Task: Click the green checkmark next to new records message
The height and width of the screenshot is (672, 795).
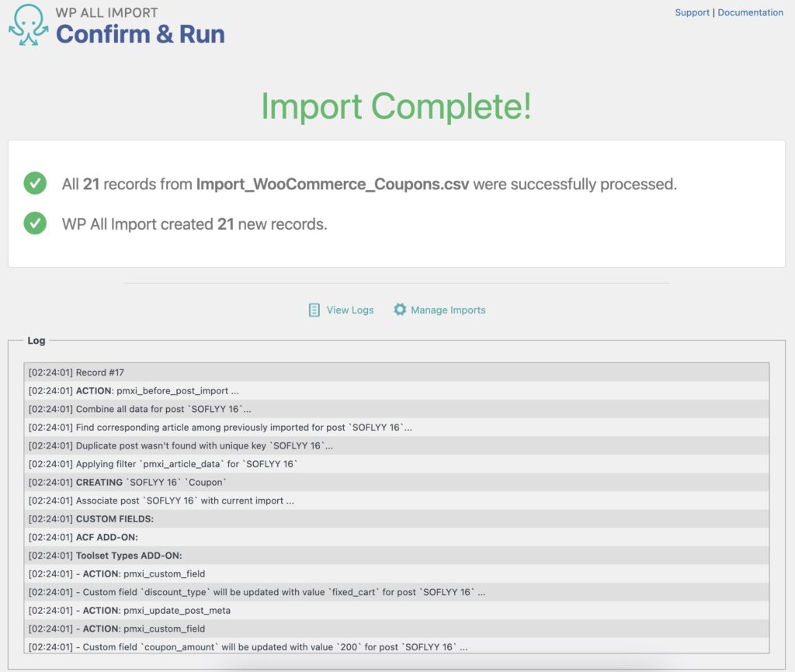Action: pyautogui.click(x=35, y=223)
